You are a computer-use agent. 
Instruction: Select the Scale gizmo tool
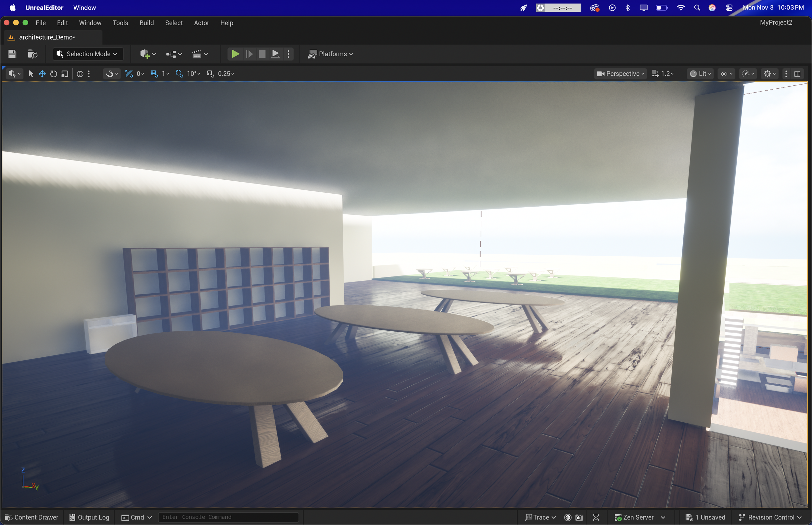[65, 74]
